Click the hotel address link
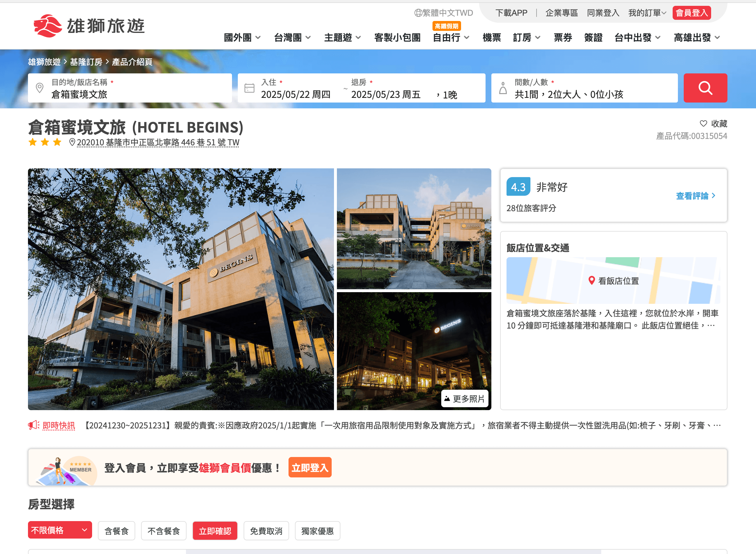Viewport: 756px width, 554px height. [158, 142]
